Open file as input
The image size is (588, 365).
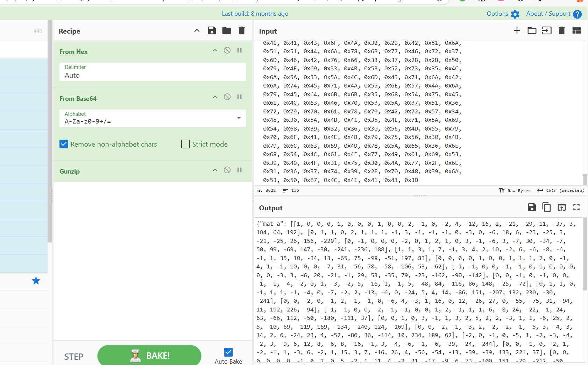[x=546, y=31]
